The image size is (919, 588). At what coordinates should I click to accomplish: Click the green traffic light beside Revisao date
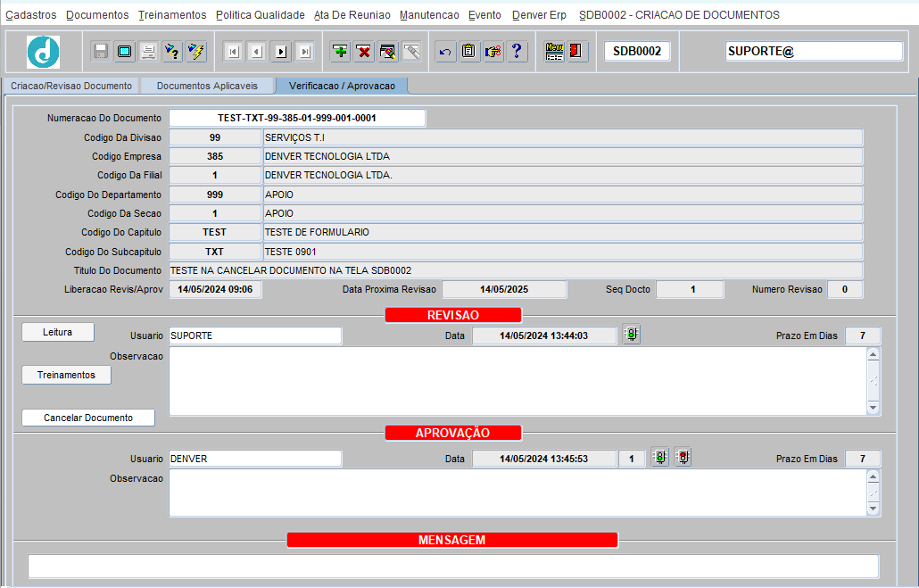[x=631, y=335]
